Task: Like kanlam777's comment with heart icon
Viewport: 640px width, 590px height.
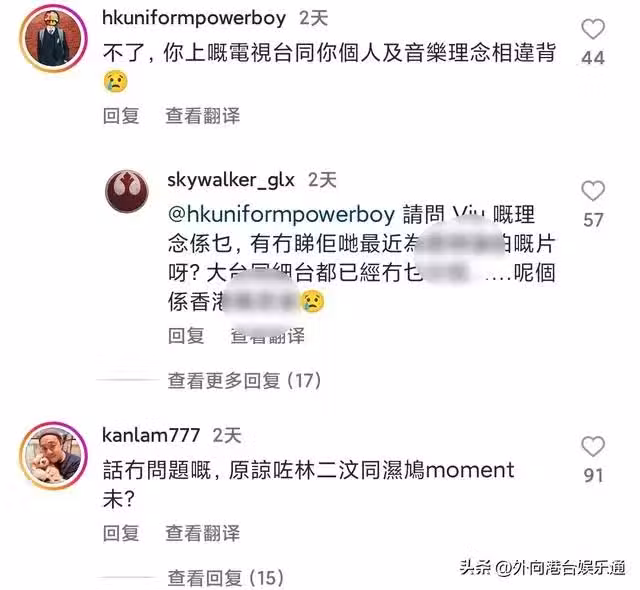Action: [x=593, y=446]
